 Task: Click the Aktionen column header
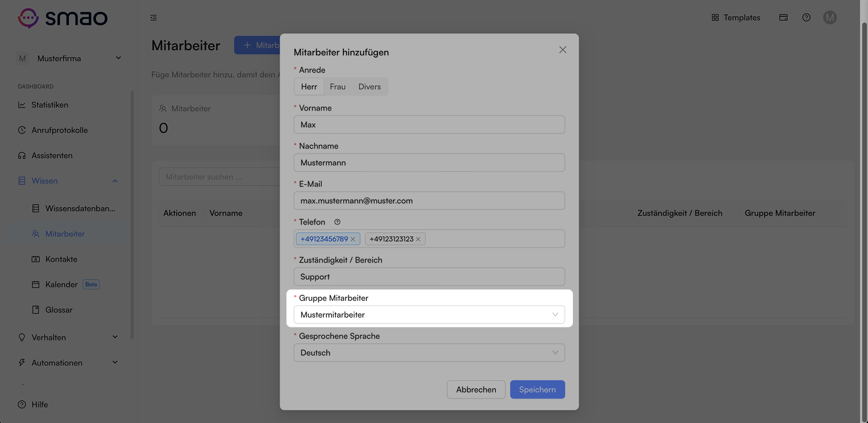(x=179, y=213)
